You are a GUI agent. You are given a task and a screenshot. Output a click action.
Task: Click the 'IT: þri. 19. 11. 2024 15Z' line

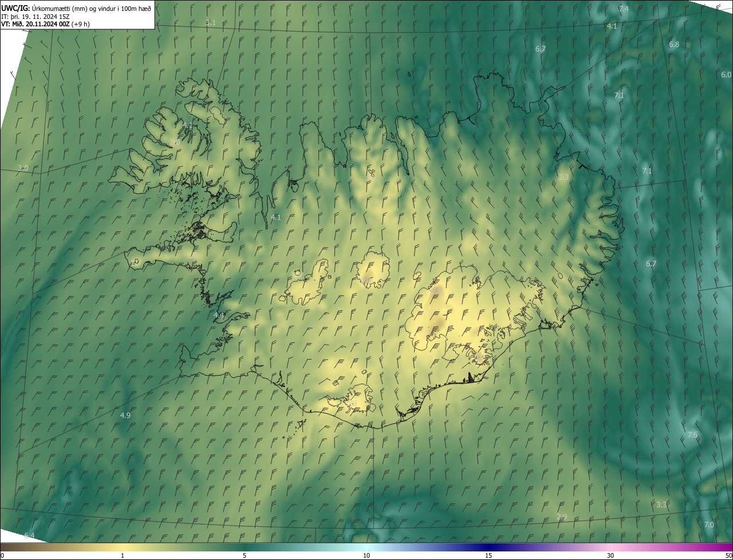click(x=36, y=16)
